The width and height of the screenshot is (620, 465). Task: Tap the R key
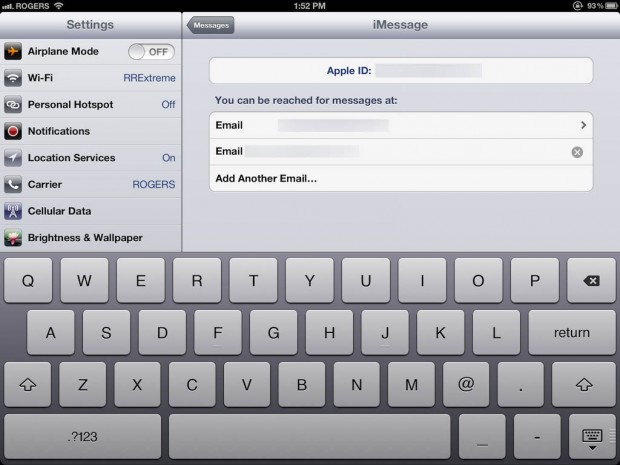coord(197,281)
